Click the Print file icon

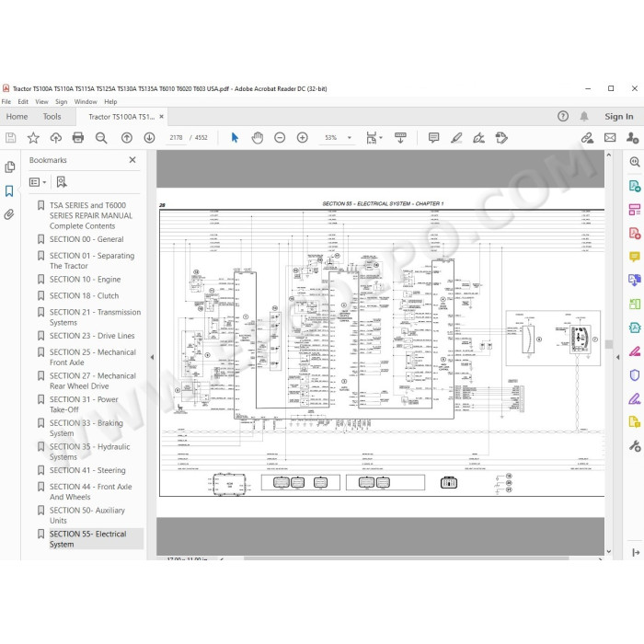point(78,138)
